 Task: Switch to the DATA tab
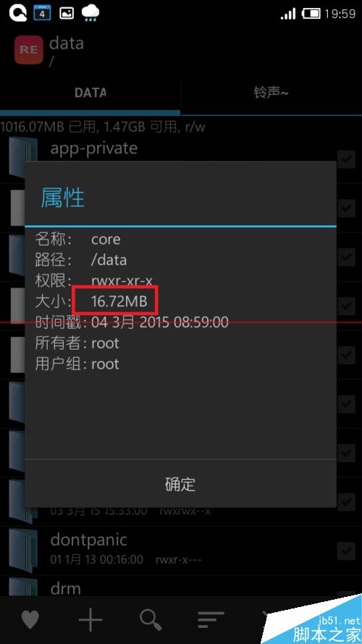point(90,93)
